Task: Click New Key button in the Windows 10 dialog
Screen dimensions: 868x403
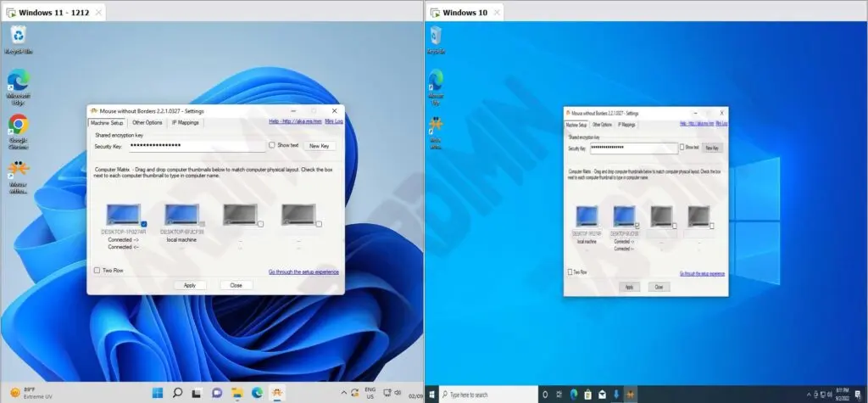Action: click(712, 148)
